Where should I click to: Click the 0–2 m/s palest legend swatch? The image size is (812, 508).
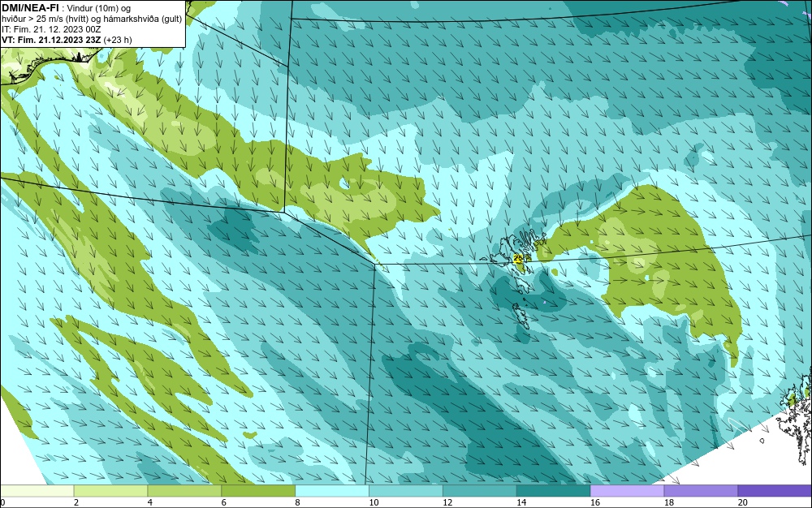click(37, 491)
